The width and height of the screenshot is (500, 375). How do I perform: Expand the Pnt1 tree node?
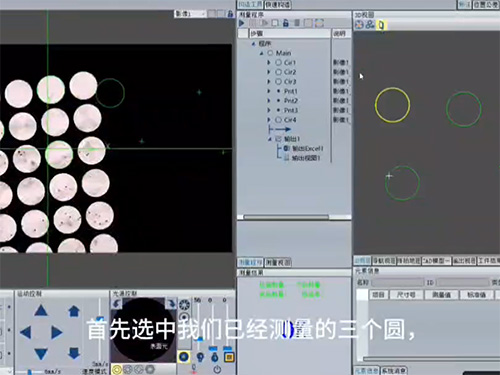(269, 91)
